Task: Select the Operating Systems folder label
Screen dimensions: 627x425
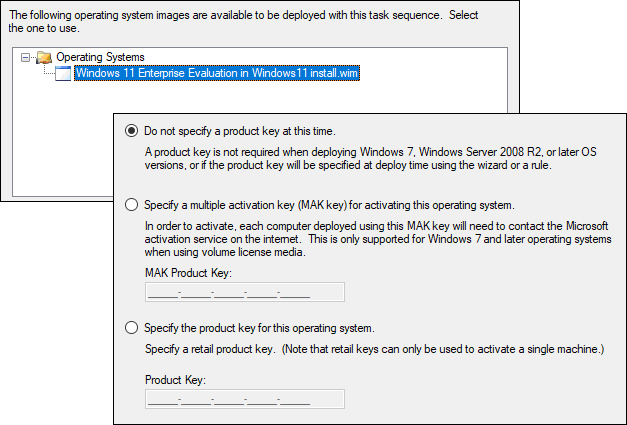Action: pos(100,57)
